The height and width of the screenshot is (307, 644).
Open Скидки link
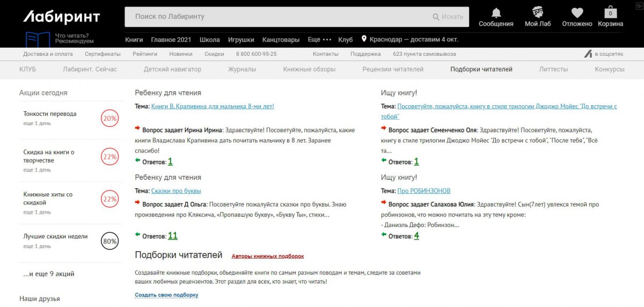(214, 54)
